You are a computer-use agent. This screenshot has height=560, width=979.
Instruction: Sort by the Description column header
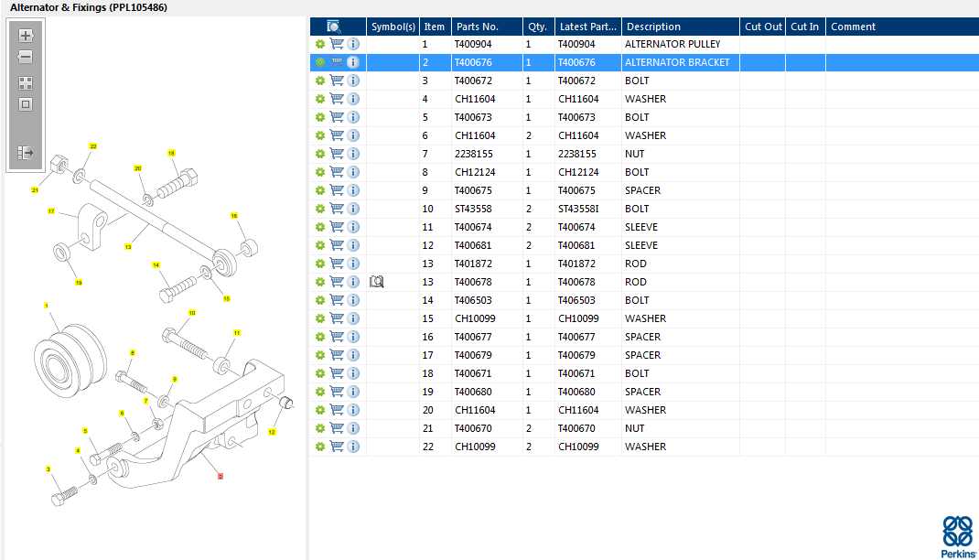click(681, 27)
